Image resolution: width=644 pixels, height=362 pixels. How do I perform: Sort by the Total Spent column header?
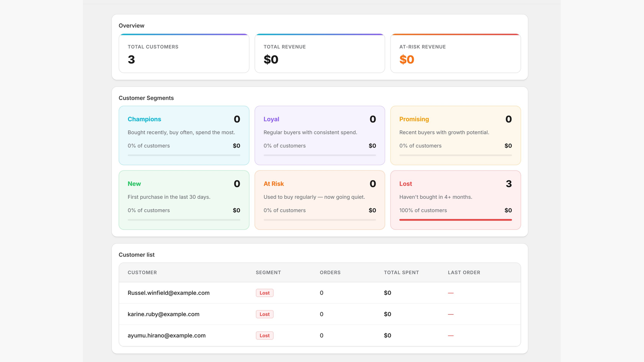point(401,273)
